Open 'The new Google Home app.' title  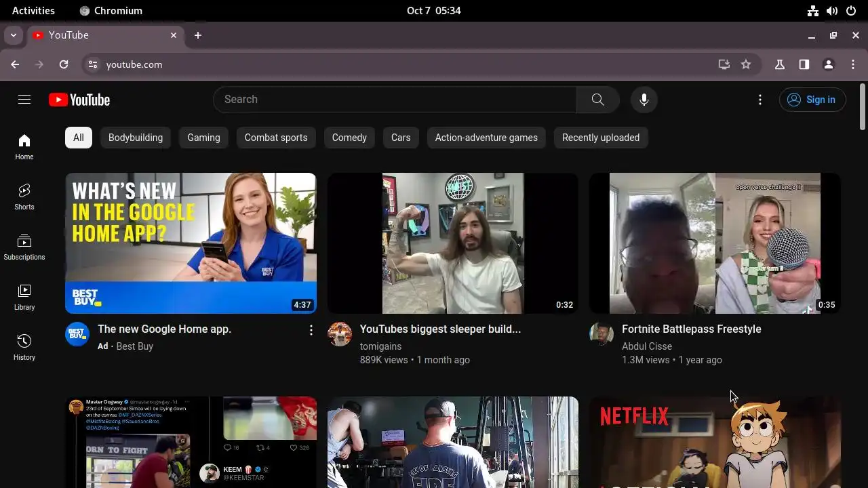165,329
